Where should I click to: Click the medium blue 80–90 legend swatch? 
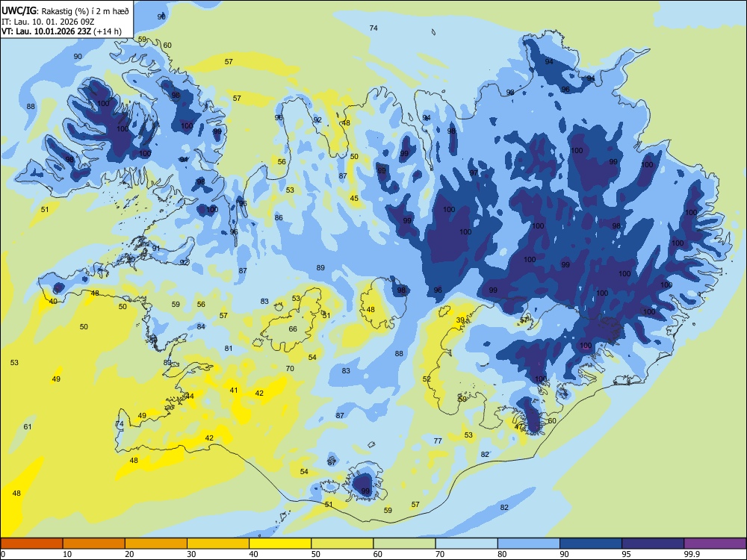[529, 544]
